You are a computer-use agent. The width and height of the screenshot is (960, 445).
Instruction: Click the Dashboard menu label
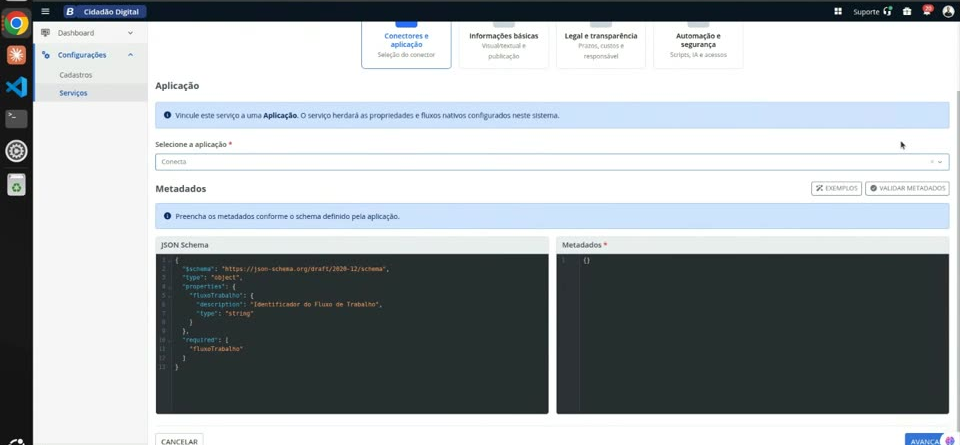click(76, 33)
